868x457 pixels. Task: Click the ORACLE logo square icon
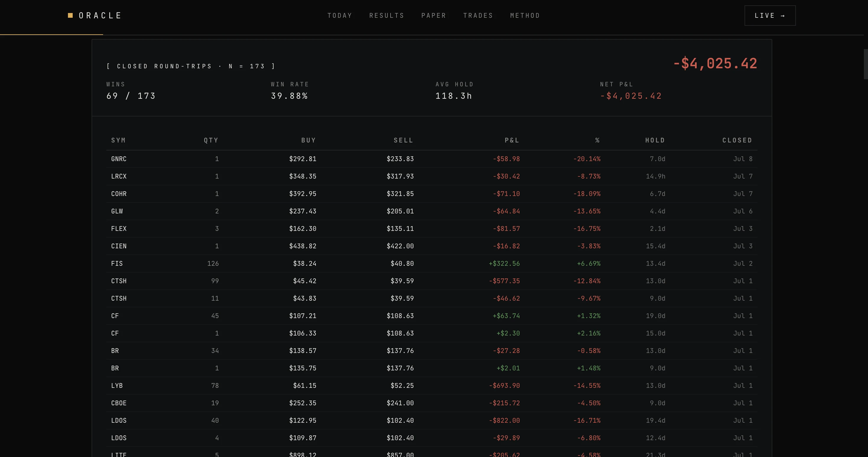pos(70,15)
